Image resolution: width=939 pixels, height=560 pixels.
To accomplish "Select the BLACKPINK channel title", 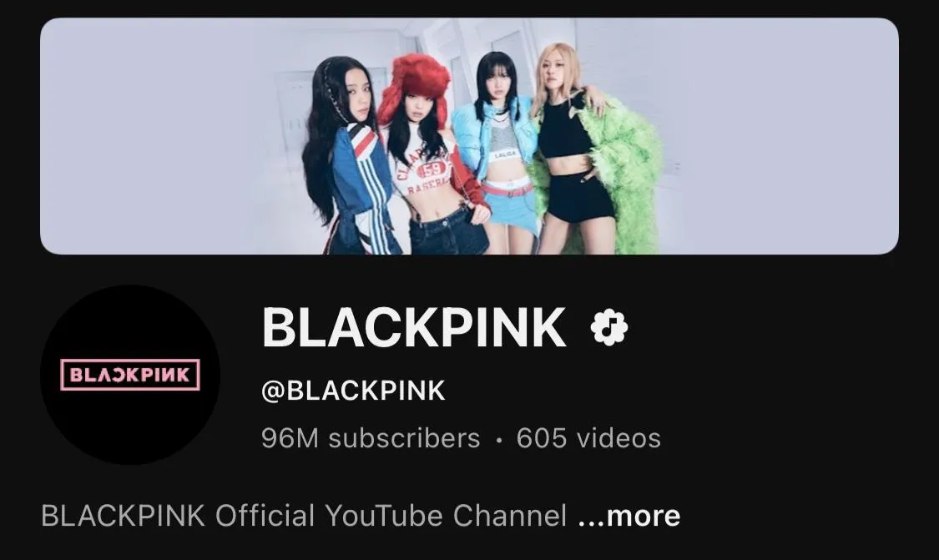I will pyautogui.click(x=414, y=328).
